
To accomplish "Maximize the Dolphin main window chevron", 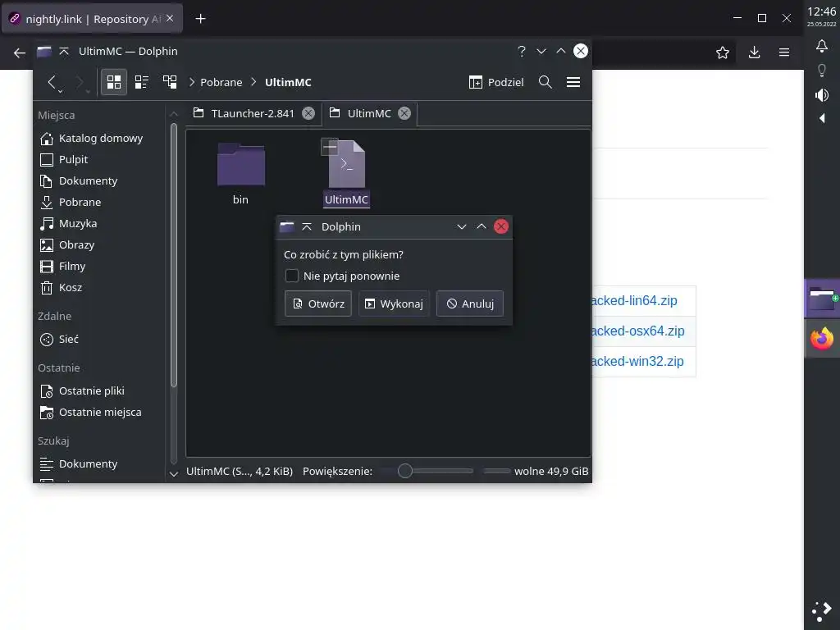I will (561, 51).
